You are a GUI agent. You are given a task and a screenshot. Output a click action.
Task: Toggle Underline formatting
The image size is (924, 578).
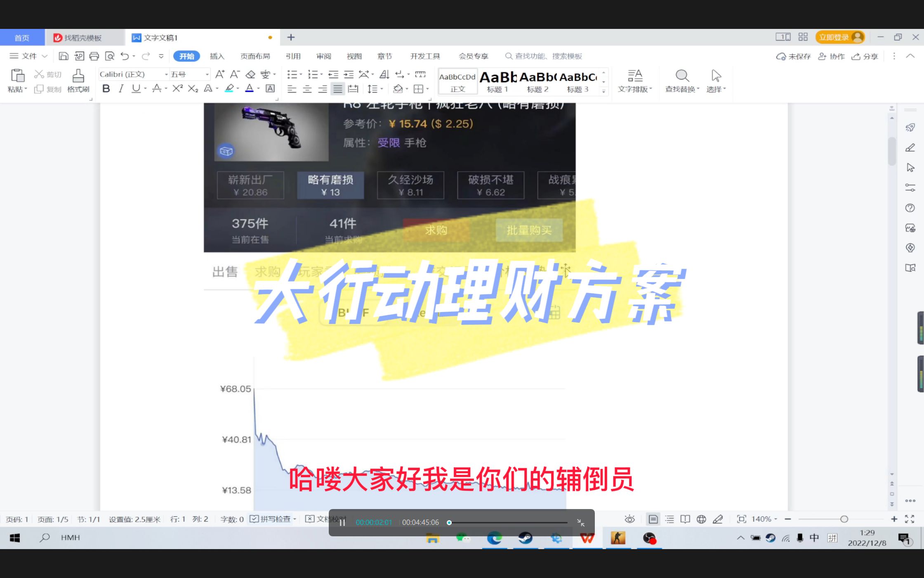[x=136, y=88]
